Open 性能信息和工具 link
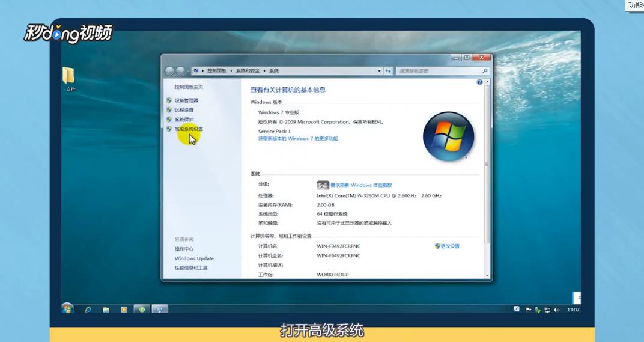Screen dimensions: 644x342 coord(191,268)
